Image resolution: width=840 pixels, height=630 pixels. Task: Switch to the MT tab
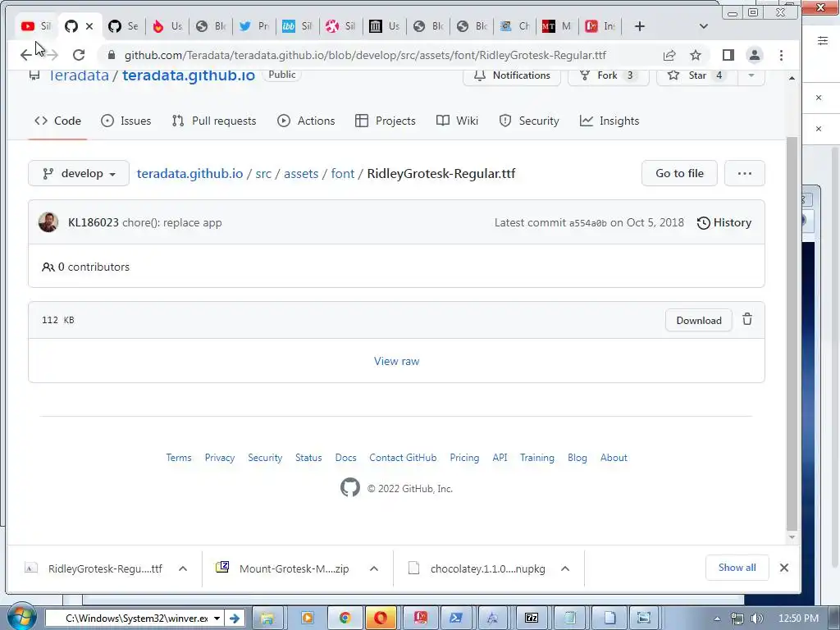pos(557,26)
